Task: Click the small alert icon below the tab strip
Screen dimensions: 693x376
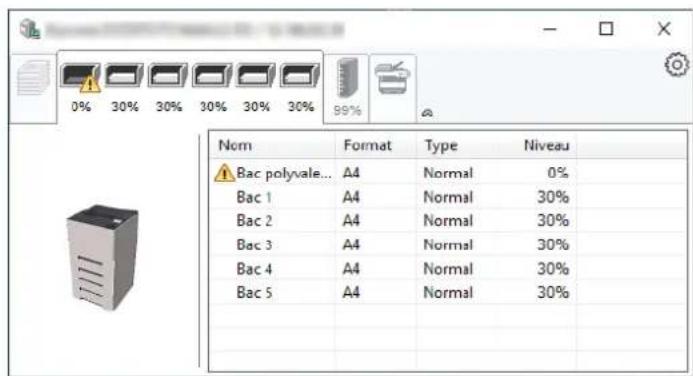Action: tap(427, 113)
